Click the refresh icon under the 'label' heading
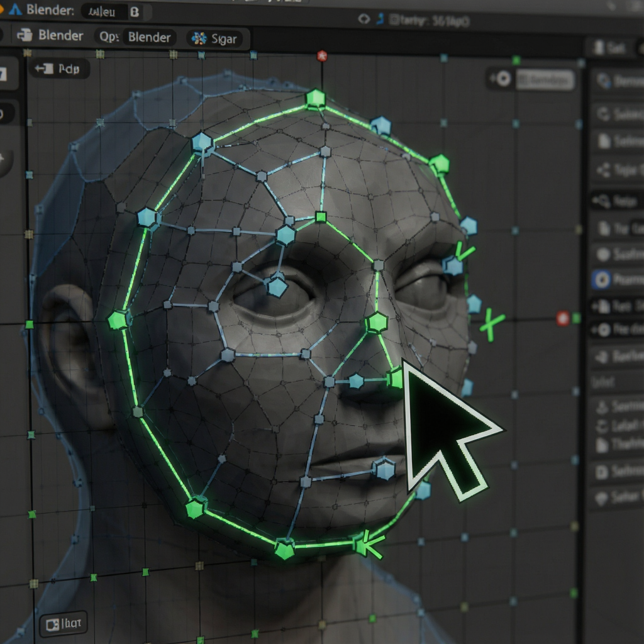Image resolution: width=644 pixels, height=644 pixels. pos(602,426)
